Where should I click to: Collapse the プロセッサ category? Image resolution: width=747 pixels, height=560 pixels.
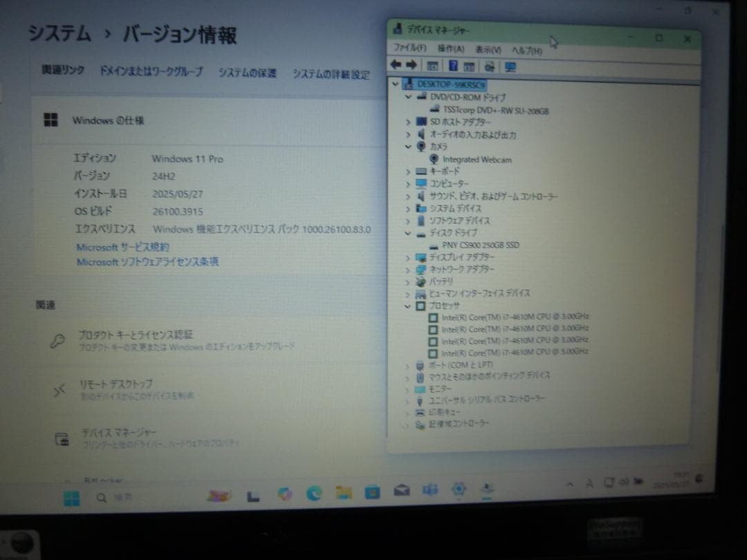click(x=407, y=306)
